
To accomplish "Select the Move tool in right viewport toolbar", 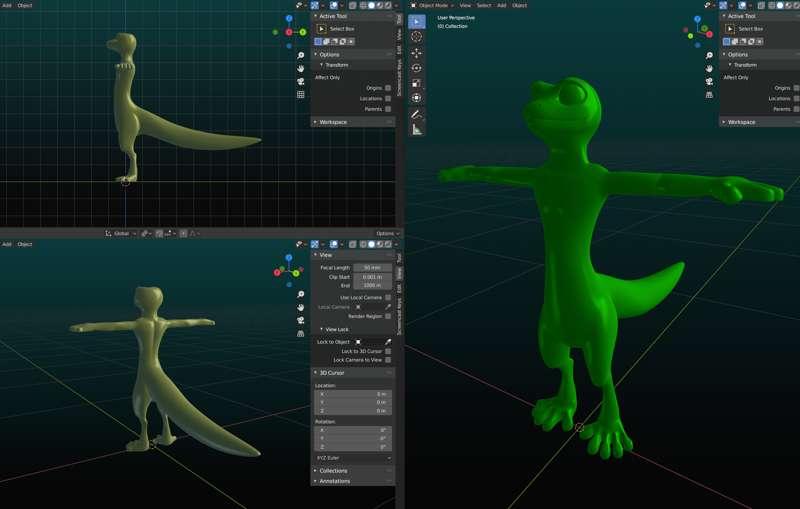I will tap(416, 53).
